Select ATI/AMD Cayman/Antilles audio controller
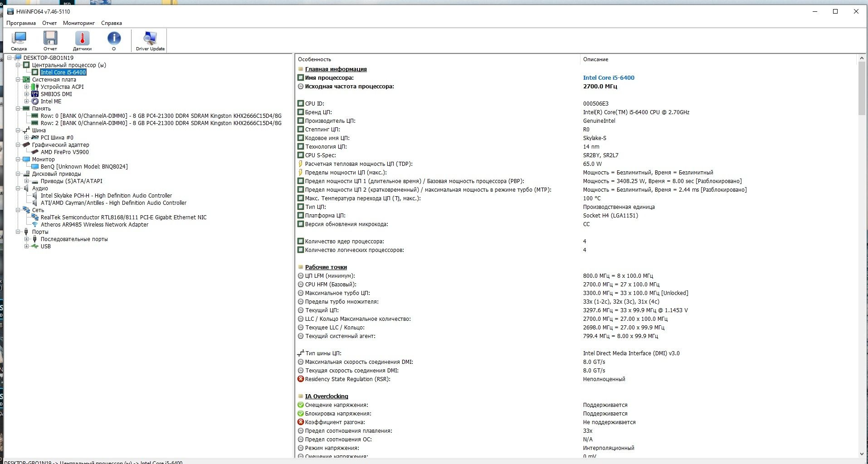Screen dimensions: 868x464 point(113,203)
